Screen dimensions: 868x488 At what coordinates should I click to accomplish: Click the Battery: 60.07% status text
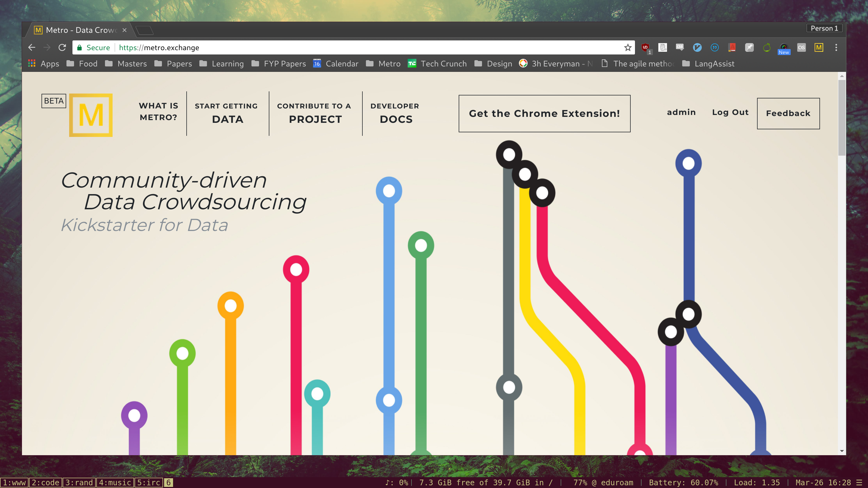[x=683, y=483]
